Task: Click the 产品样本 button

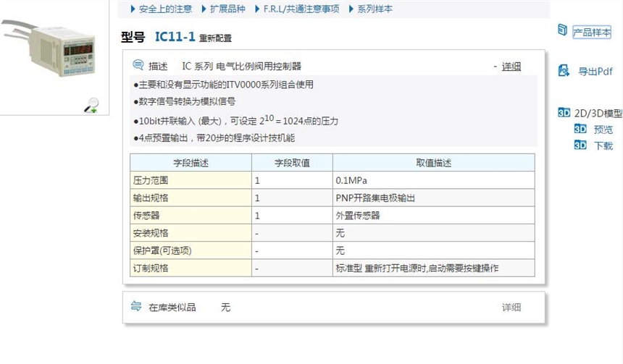Action: click(x=592, y=32)
